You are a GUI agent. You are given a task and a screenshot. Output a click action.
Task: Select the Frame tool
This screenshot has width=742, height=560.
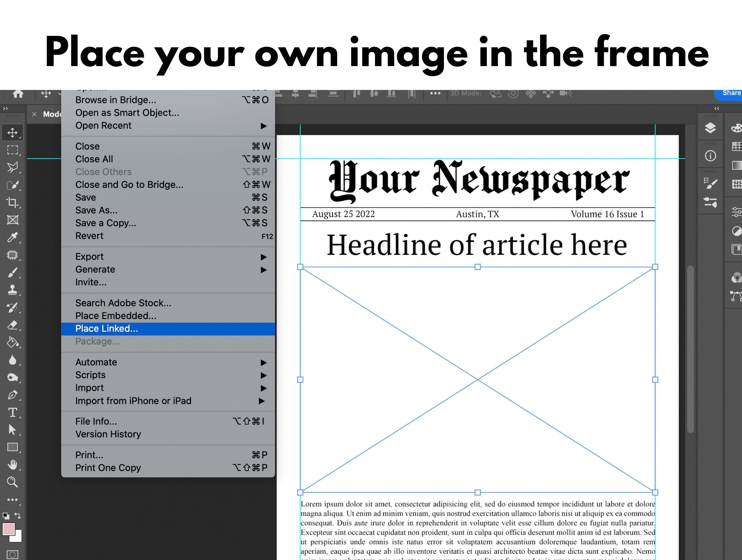tap(13, 220)
